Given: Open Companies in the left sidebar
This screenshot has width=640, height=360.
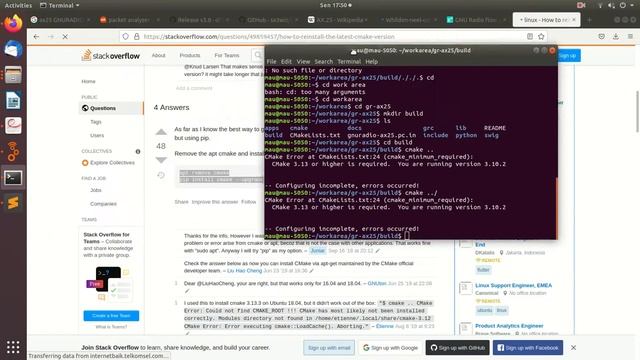Looking at the screenshot, I should [x=103, y=203].
